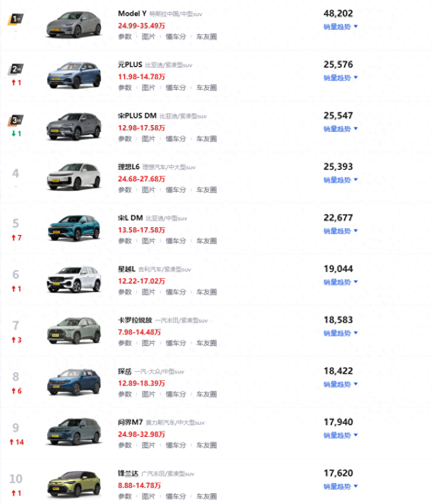Expand 销量趋势 for Model Y

pos(340,27)
